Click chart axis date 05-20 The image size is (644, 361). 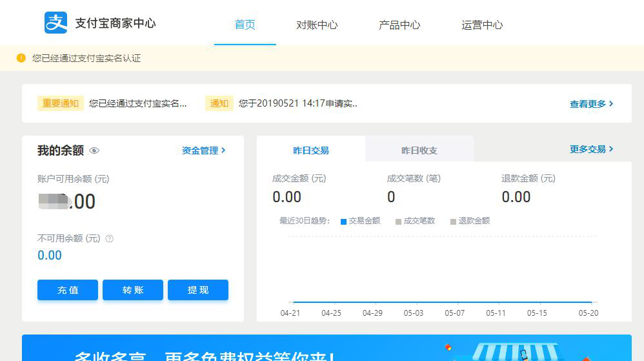[x=588, y=313]
